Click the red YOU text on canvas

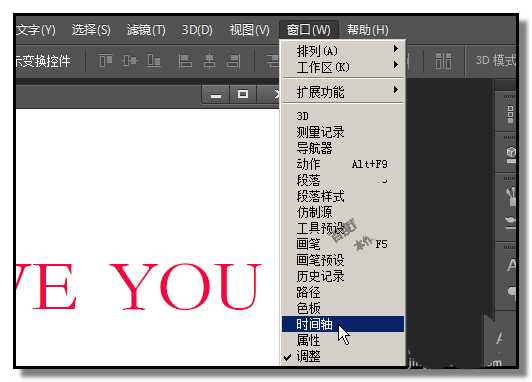coord(185,286)
